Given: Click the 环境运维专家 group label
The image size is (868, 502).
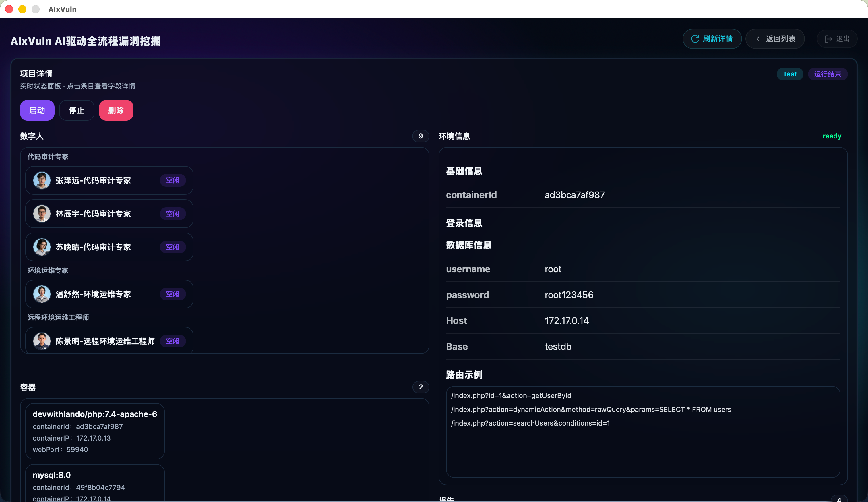Looking at the screenshot, I should (48, 271).
